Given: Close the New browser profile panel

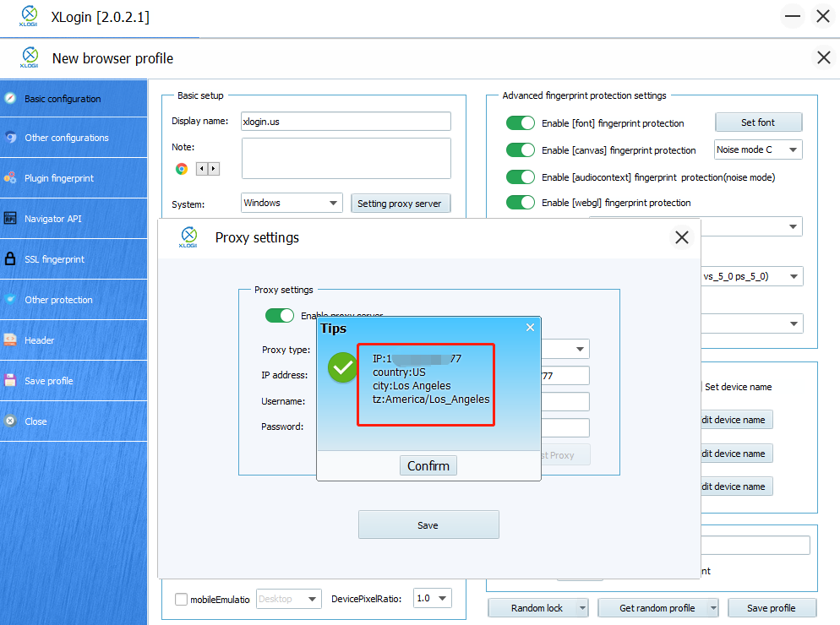Looking at the screenshot, I should (x=823, y=57).
